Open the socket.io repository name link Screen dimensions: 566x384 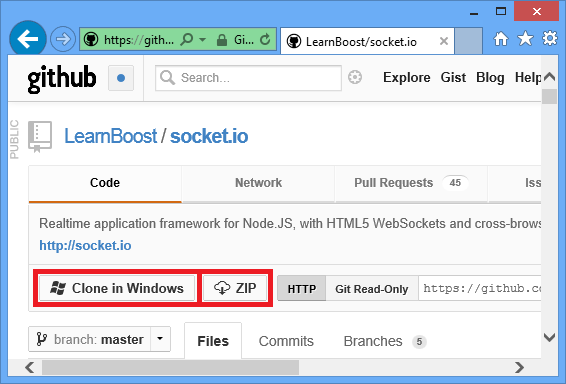click(x=209, y=136)
